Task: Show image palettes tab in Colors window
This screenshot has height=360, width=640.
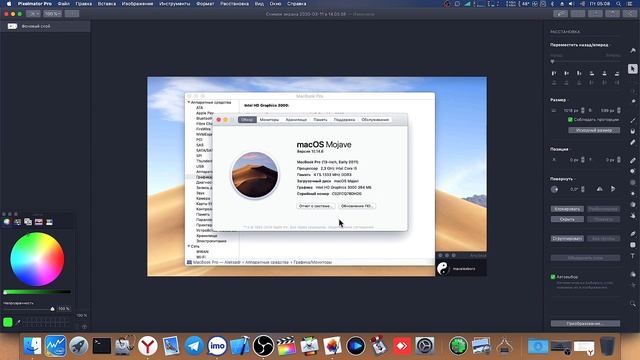Action: coord(38,222)
